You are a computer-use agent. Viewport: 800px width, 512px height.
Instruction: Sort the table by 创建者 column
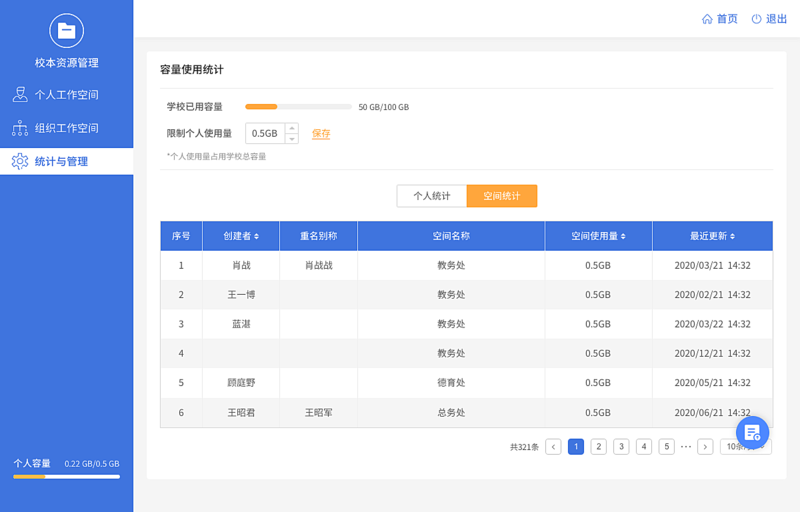241,236
